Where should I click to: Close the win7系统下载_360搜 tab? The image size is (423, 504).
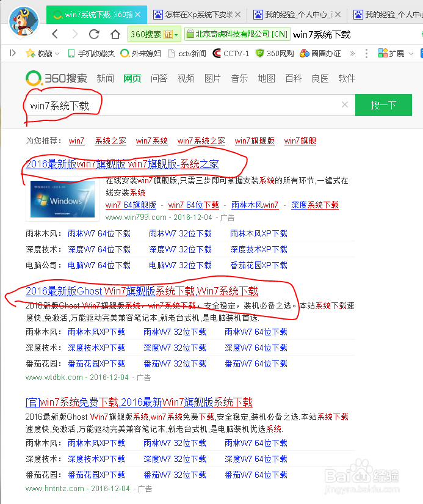tap(138, 15)
